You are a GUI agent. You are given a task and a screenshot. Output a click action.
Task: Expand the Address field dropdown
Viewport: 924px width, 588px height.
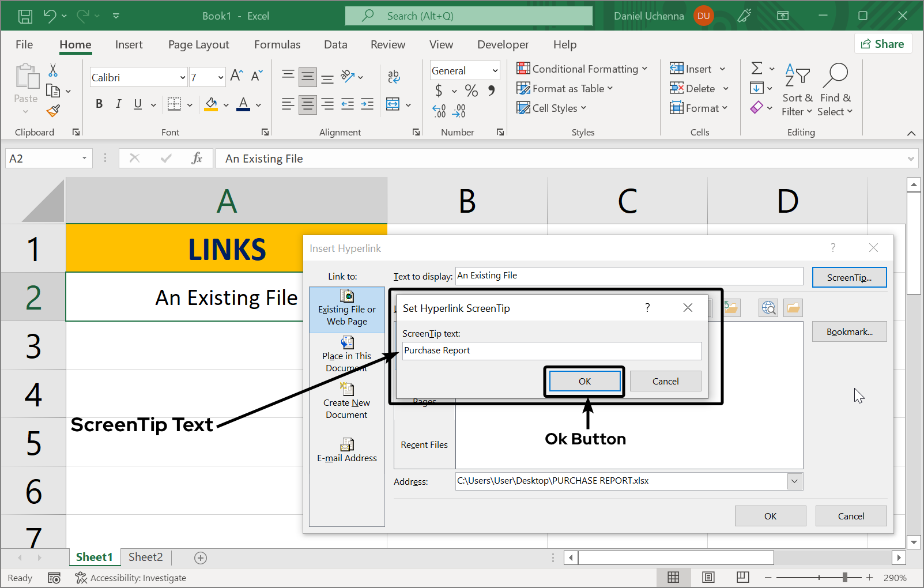click(x=794, y=481)
